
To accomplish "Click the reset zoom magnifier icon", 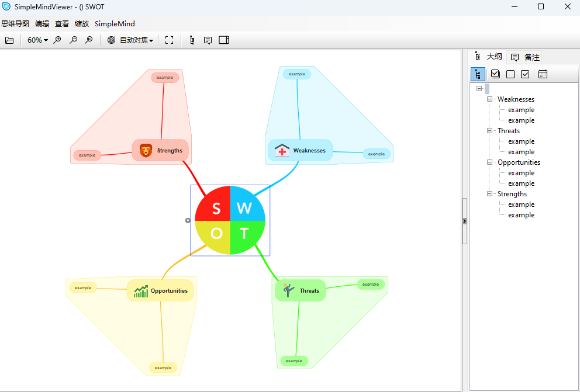I will 88,40.
